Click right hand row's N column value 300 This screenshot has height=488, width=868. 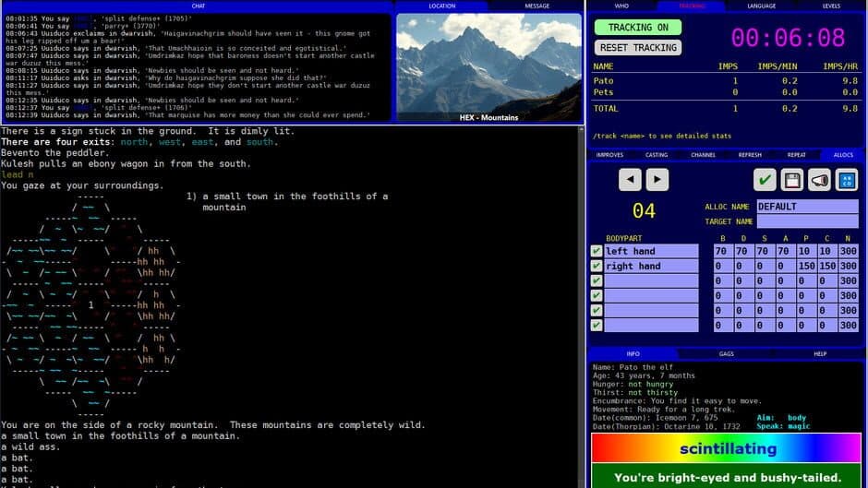[848, 266]
